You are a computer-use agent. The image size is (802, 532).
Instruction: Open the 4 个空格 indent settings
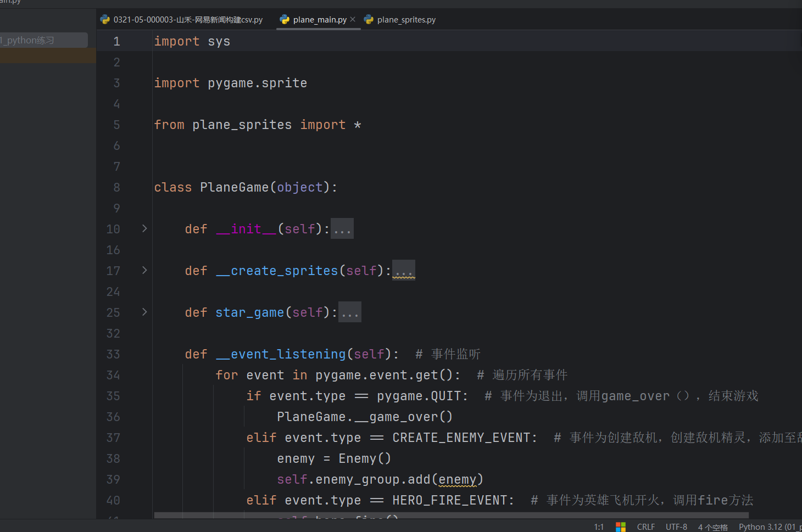712,527
